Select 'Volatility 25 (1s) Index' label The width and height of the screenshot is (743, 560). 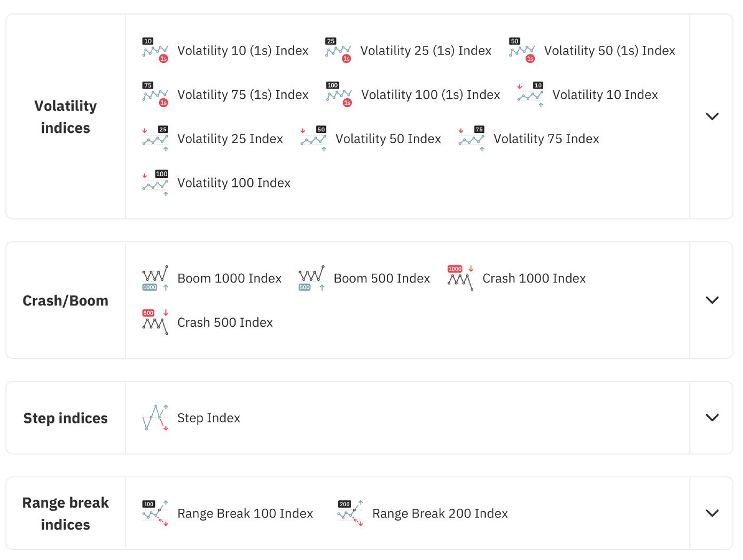click(x=426, y=51)
